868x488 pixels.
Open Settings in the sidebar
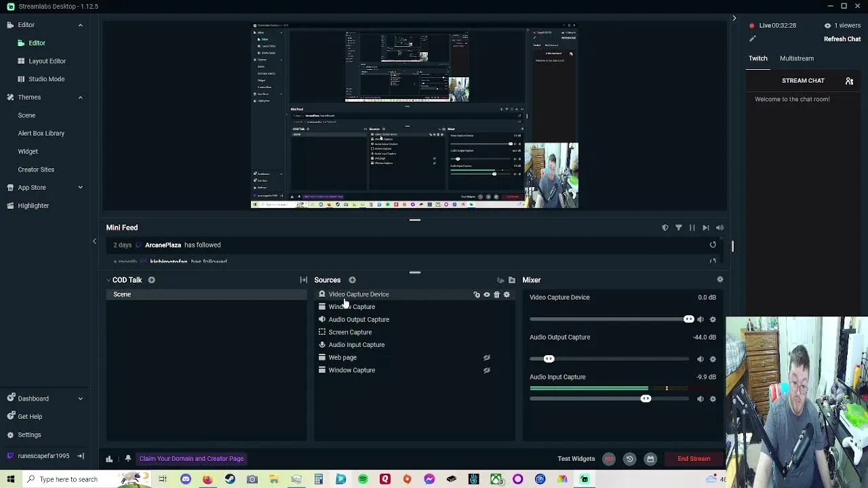(x=29, y=435)
